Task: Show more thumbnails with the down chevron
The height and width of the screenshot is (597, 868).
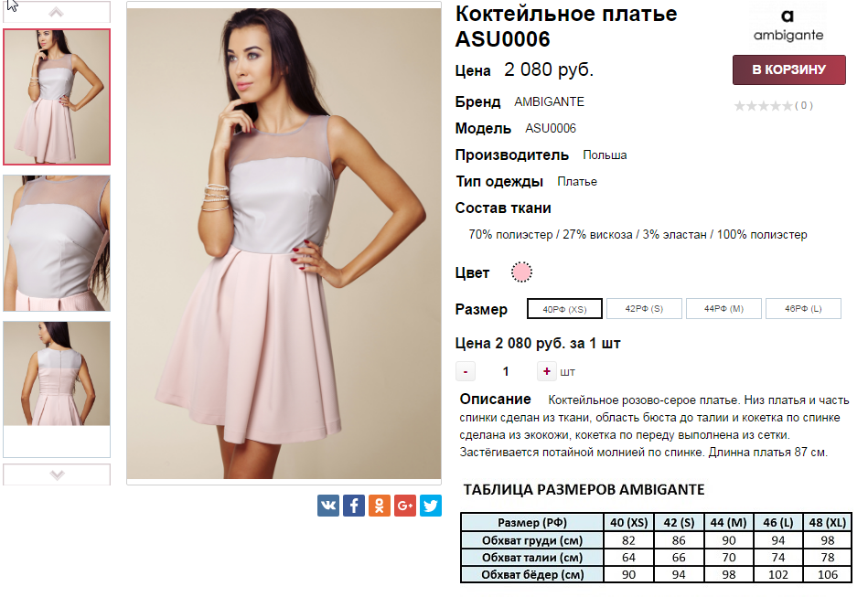Action: (x=57, y=474)
